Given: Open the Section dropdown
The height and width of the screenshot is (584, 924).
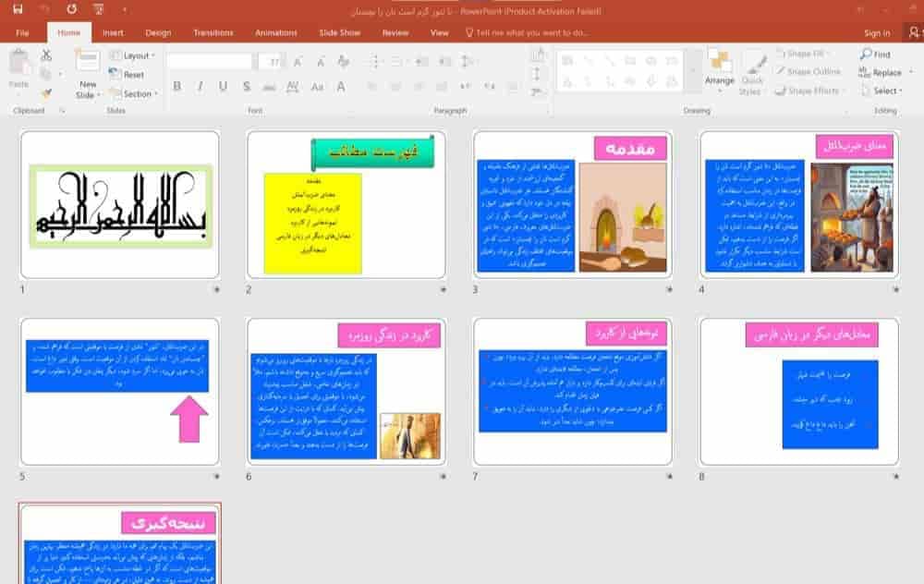Looking at the screenshot, I should (134, 93).
